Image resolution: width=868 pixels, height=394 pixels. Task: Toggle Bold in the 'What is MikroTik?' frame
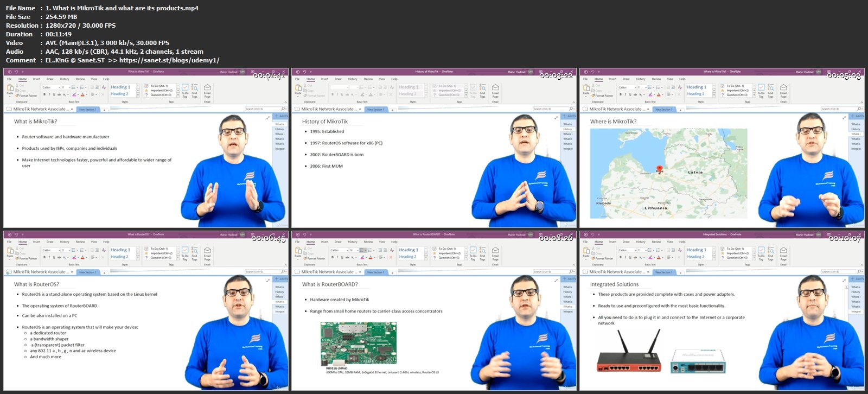pyautogui.click(x=44, y=94)
